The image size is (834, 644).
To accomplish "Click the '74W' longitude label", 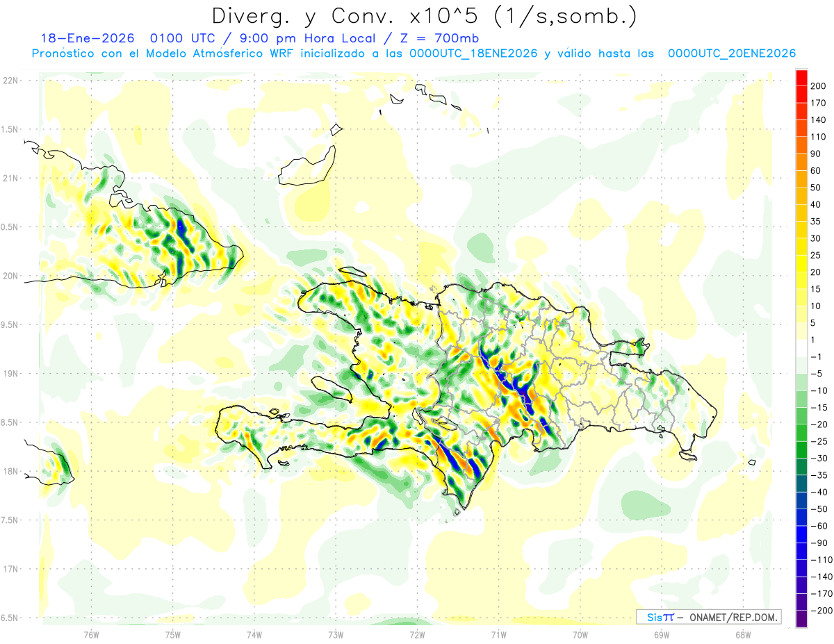I will (x=254, y=634).
